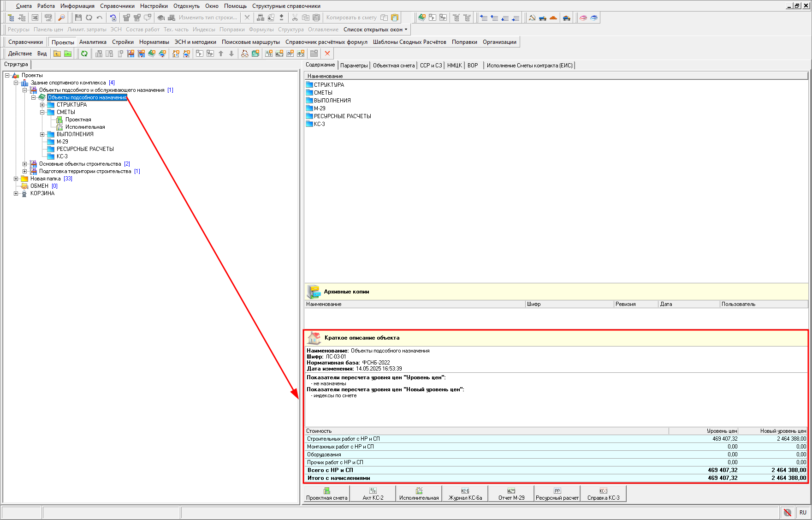Click the scissors cut icon
The width and height of the screenshot is (812, 520).
click(x=295, y=18)
